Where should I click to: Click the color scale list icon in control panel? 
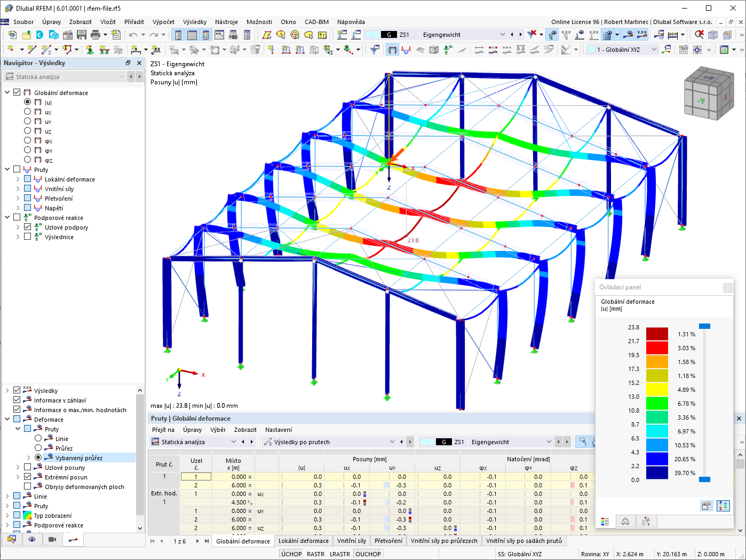coord(605,522)
